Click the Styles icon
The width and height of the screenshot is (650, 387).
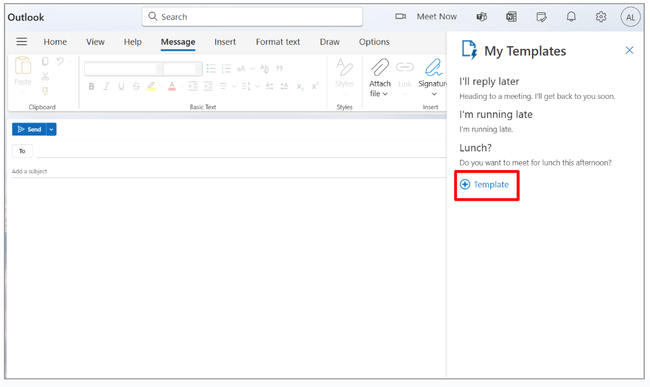(344, 68)
